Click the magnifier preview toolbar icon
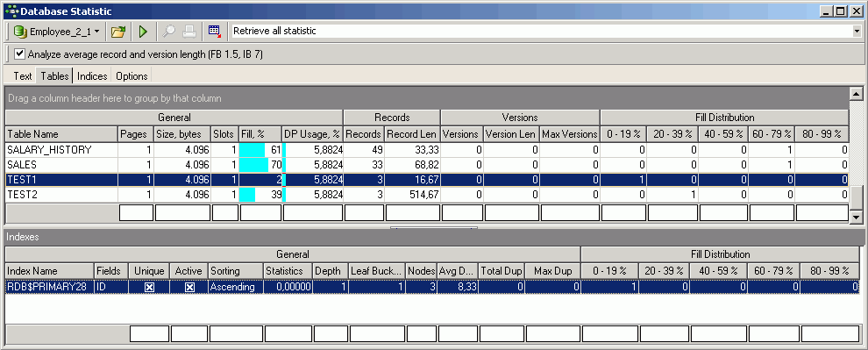The width and height of the screenshot is (868, 350). click(x=169, y=32)
